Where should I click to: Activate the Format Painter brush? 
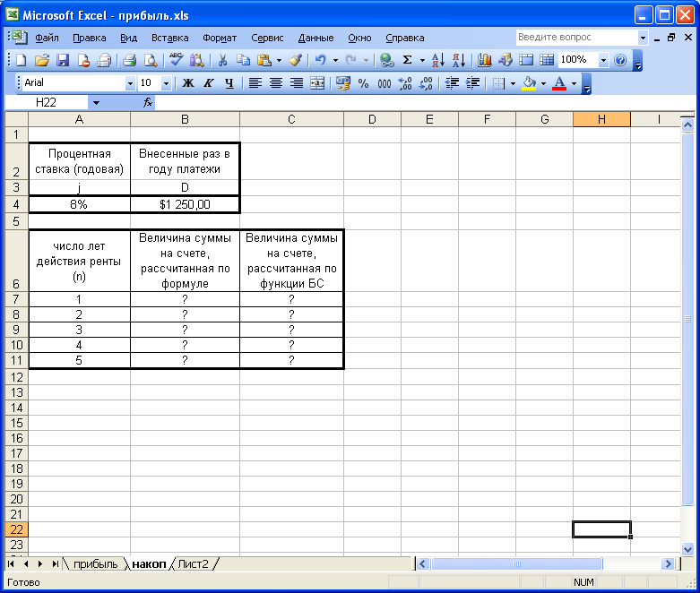click(x=295, y=60)
